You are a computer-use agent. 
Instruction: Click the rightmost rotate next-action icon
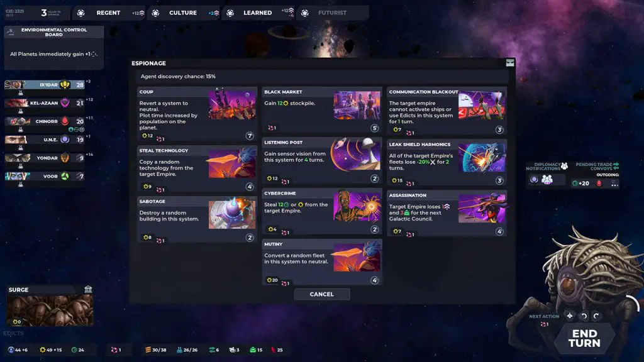[596, 315]
